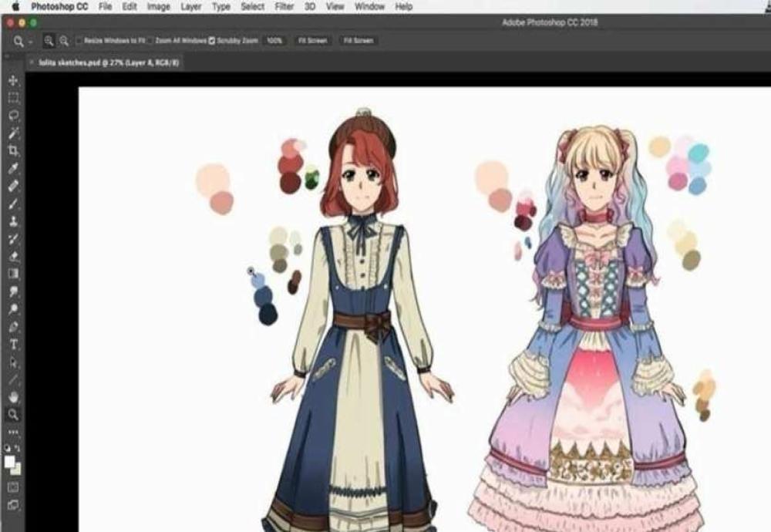Activate the Crop tool
Image resolution: width=771 pixels, height=532 pixels.
tap(13, 150)
